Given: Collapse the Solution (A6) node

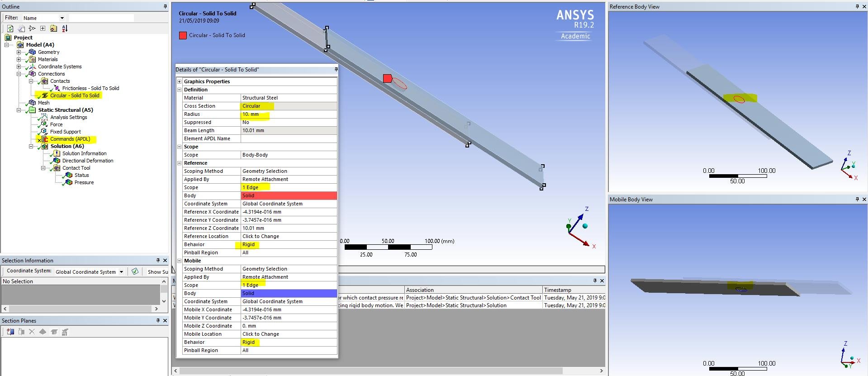Looking at the screenshot, I should coord(31,146).
